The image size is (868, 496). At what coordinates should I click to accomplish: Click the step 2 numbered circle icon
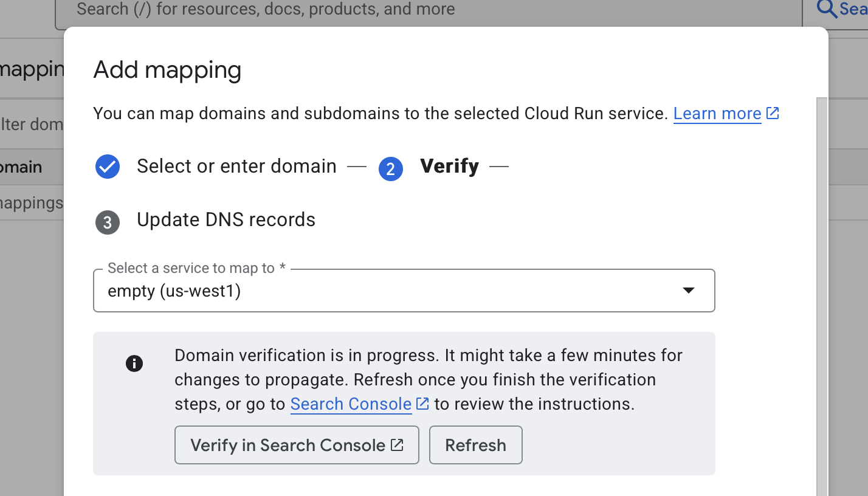click(x=391, y=169)
